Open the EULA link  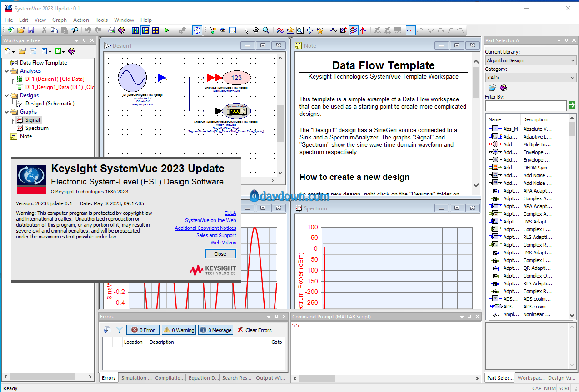point(230,213)
